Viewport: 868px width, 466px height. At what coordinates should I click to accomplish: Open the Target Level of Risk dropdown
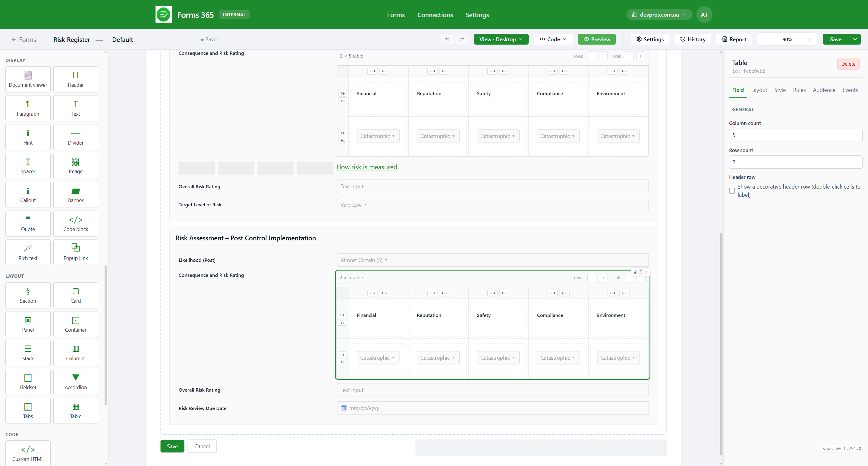493,205
